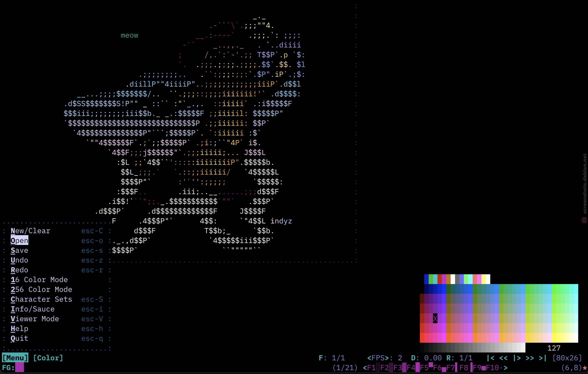Viewport: 588px width, 374px height.
Task: Switch to 16 Color Mode
Action: point(39,280)
